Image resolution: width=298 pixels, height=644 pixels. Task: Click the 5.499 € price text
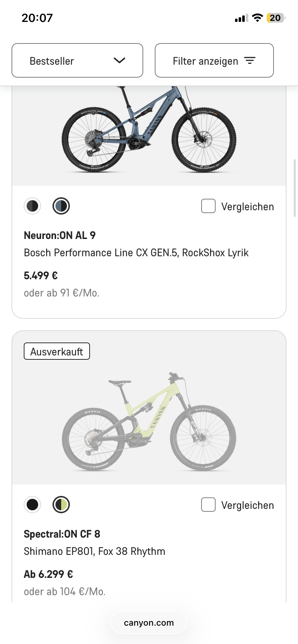[x=41, y=276]
